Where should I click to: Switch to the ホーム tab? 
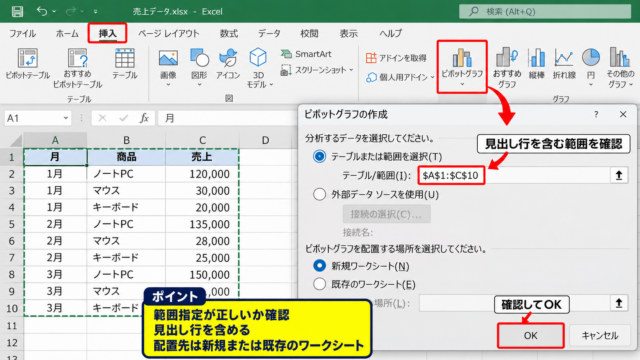coord(67,33)
